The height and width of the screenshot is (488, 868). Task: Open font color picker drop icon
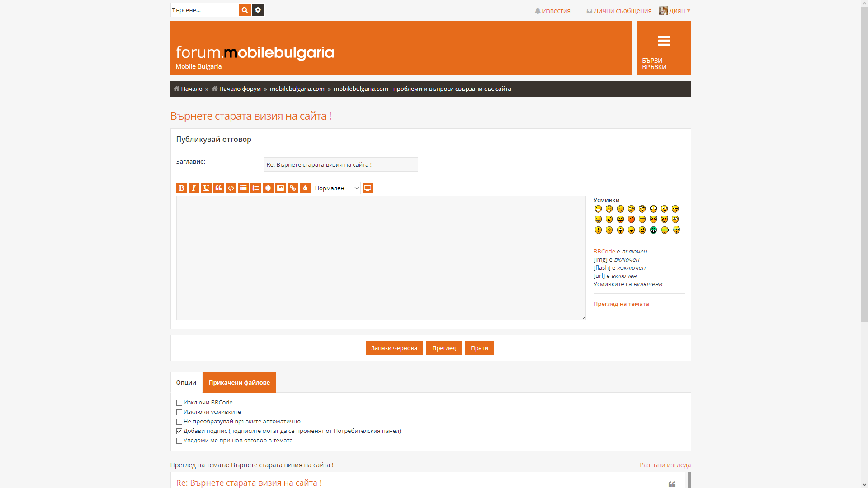(x=305, y=188)
